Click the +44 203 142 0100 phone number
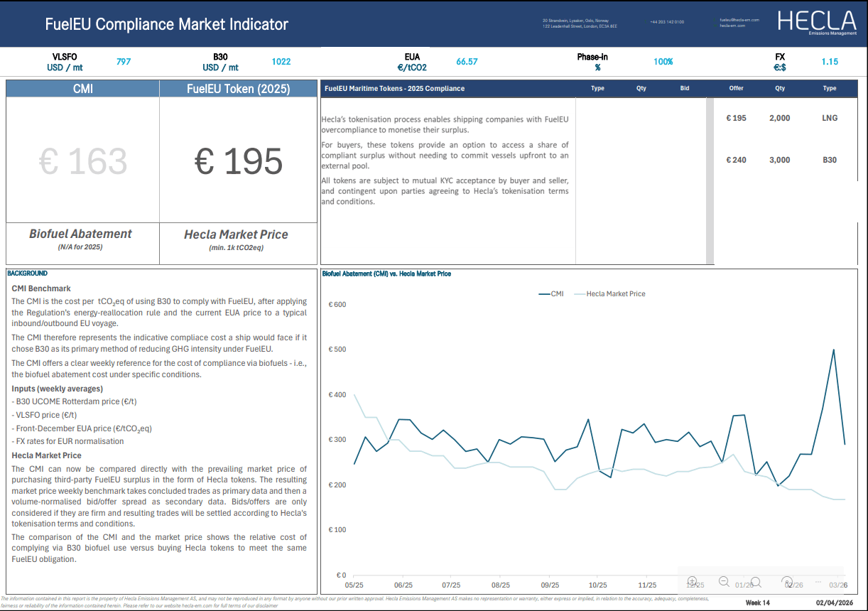Viewport: 868px width, 611px height. (x=667, y=23)
